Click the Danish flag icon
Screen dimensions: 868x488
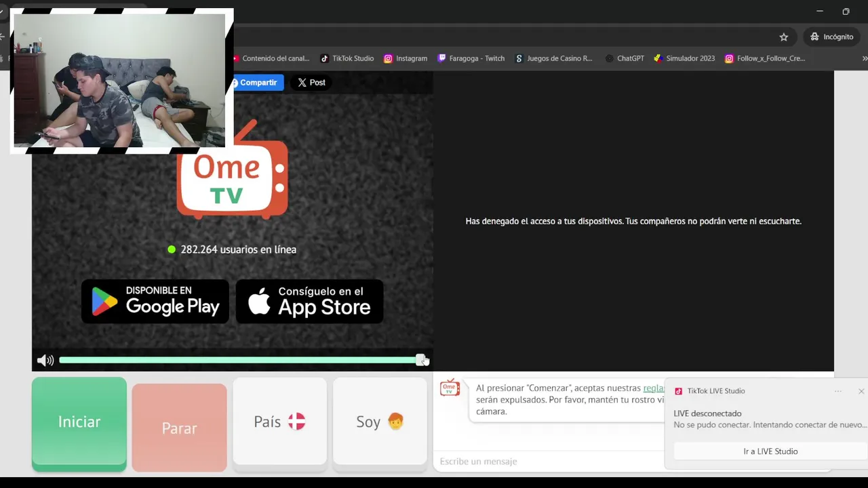(297, 422)
